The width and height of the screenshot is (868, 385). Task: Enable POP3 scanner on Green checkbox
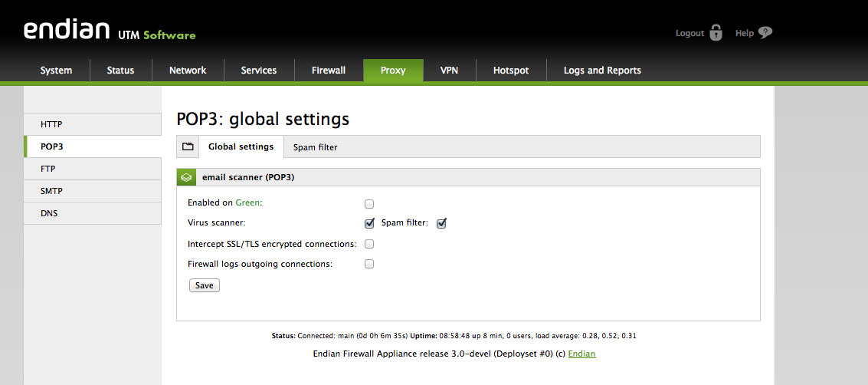pos(369,204)
